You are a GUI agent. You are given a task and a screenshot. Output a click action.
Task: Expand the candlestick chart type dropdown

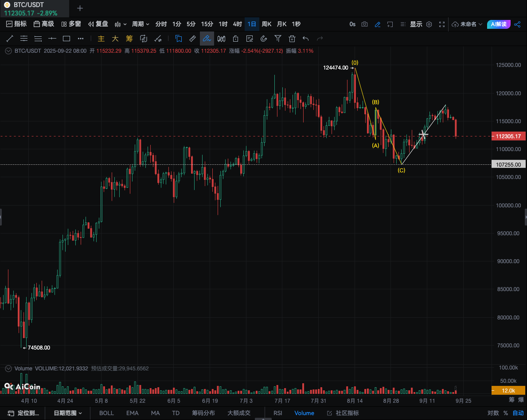[120, 24]
